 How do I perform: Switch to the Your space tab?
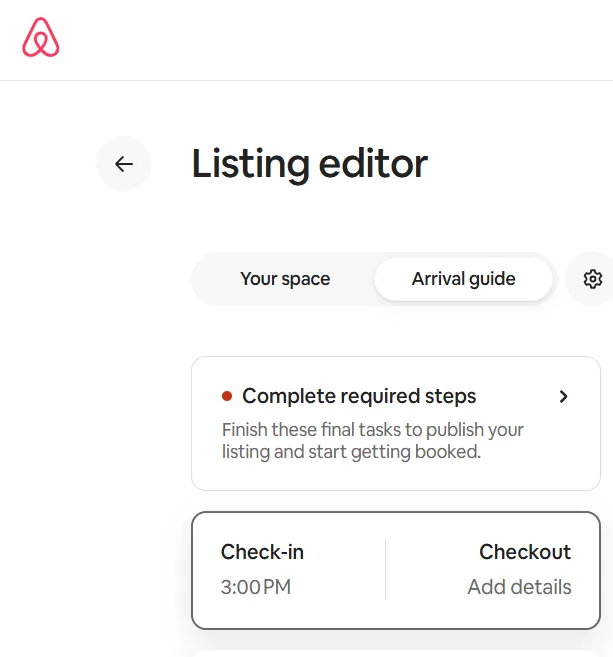[x=285, y=279]
